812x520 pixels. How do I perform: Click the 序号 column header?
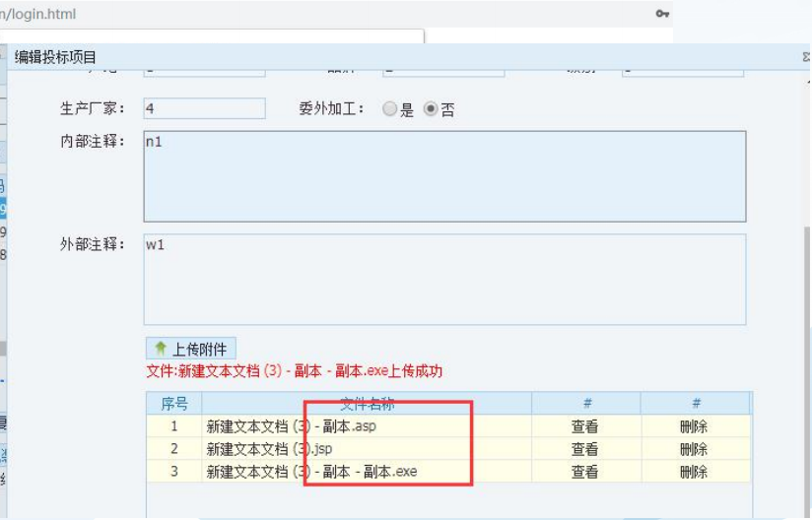pyautogui.click(x=174, y=404)
